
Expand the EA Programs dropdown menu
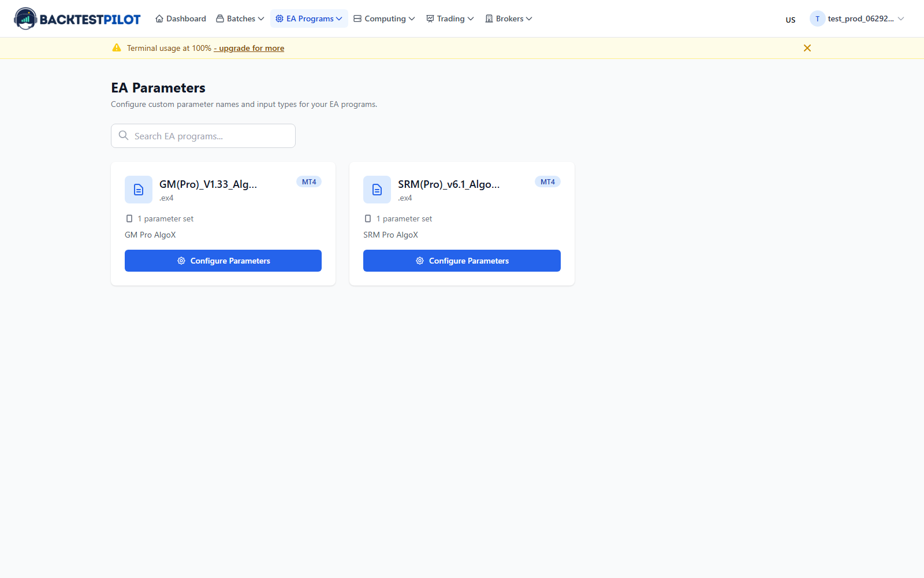(309, 18)
